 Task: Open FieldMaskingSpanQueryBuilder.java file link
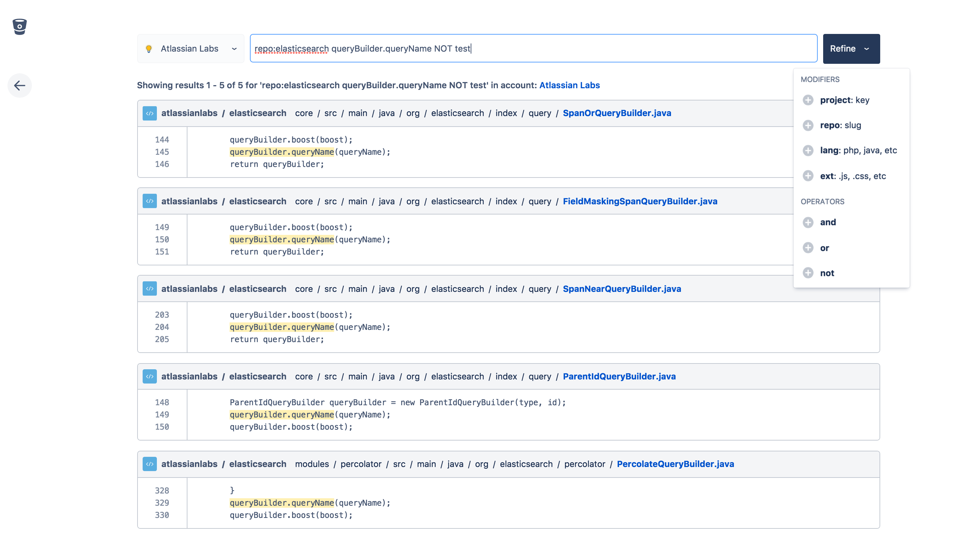coord(639,201)
